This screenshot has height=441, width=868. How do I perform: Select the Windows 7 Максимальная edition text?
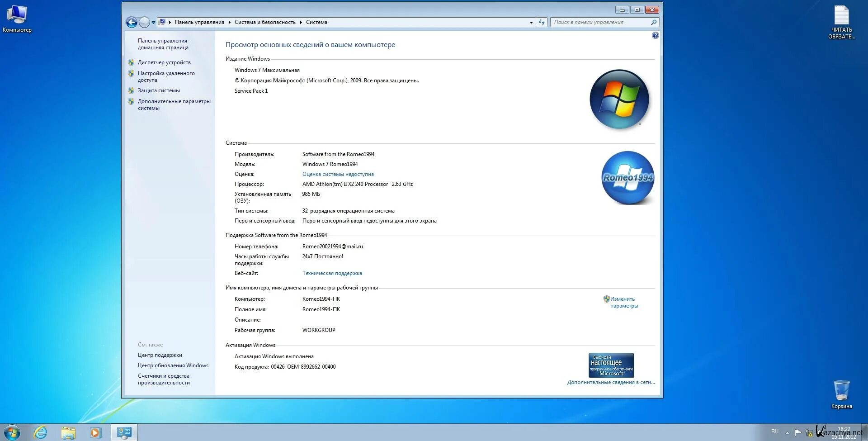tap(267, 70)
